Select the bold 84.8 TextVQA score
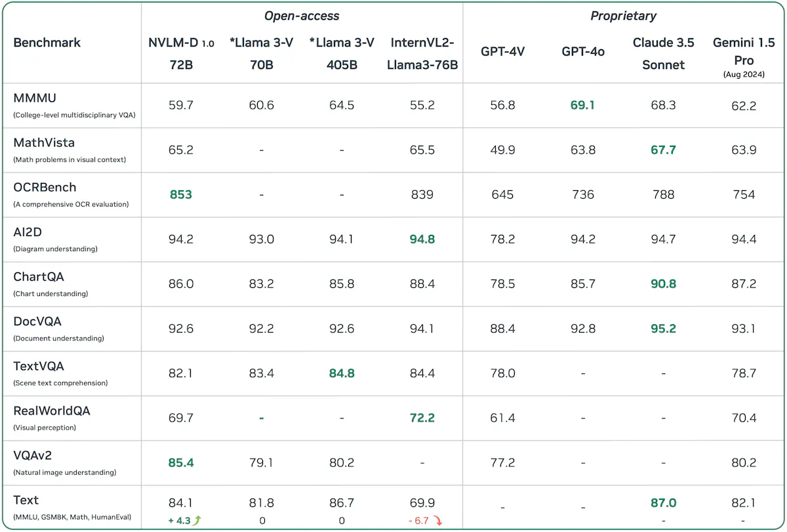 click(342, 373)
